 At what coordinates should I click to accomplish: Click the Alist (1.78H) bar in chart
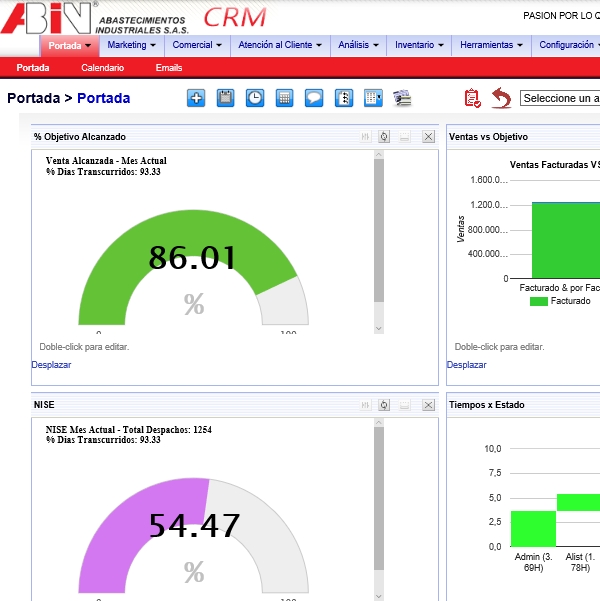point(579,502)
